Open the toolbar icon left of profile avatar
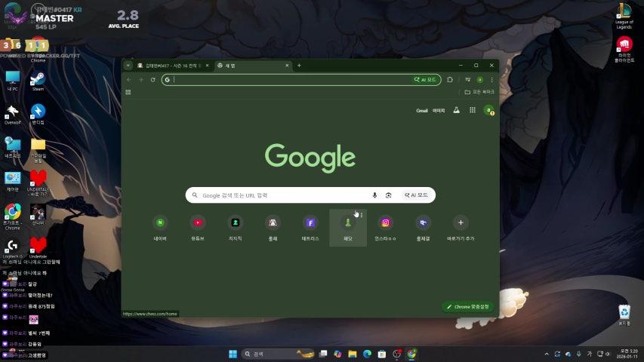The image size is (644, 362). pyautogui.click(x=468, y=80)
